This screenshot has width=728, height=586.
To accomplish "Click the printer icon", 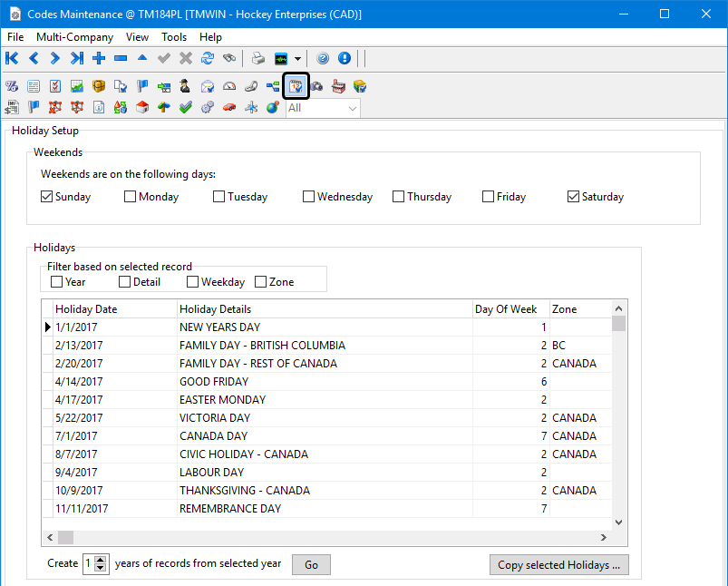I will point(258,59).
